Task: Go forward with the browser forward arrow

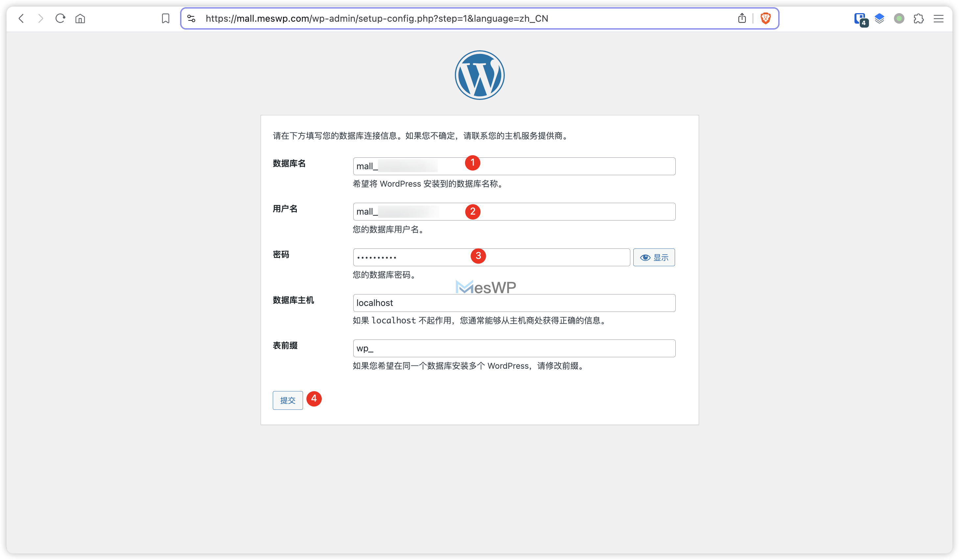Action: pyautogui.click(x=40, y=18)
